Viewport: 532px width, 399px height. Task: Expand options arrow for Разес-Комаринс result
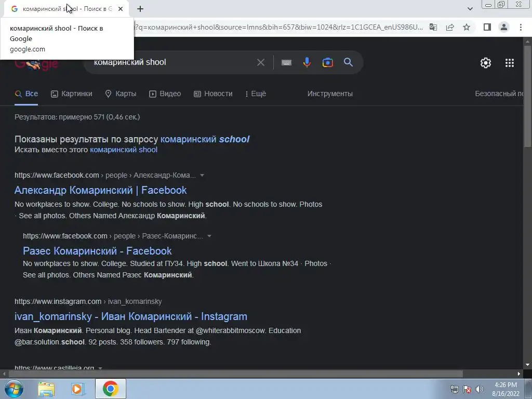pos(209,236)
